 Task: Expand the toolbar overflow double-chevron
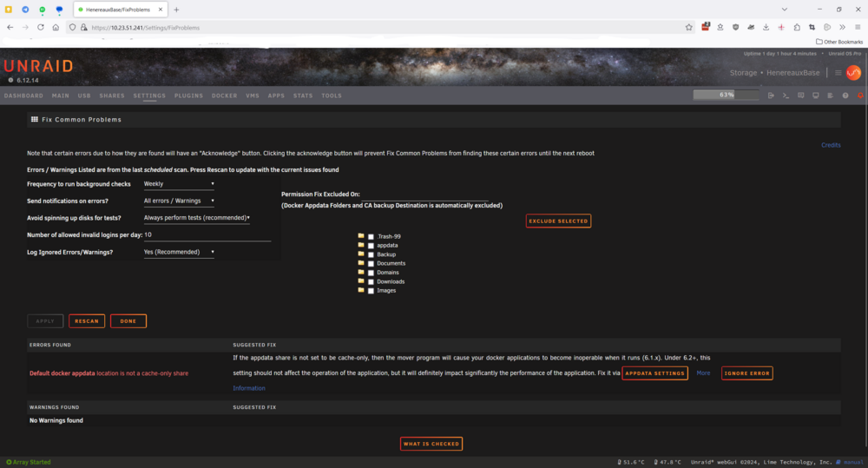842,27
